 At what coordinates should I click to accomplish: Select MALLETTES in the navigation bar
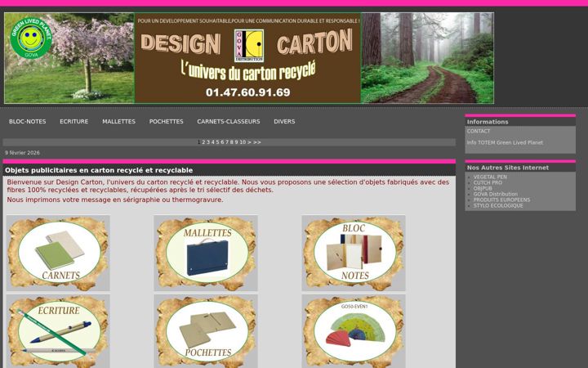pos(119,122)
